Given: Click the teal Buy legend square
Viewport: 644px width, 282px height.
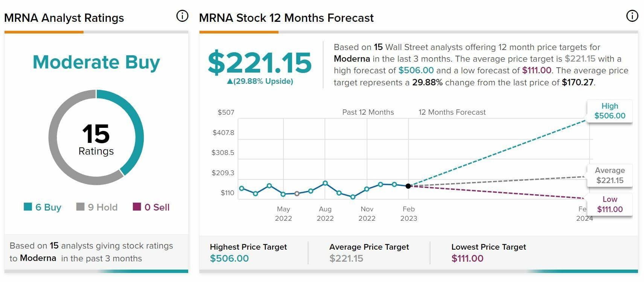Looking at the screenshot, I should click(28, 207).
